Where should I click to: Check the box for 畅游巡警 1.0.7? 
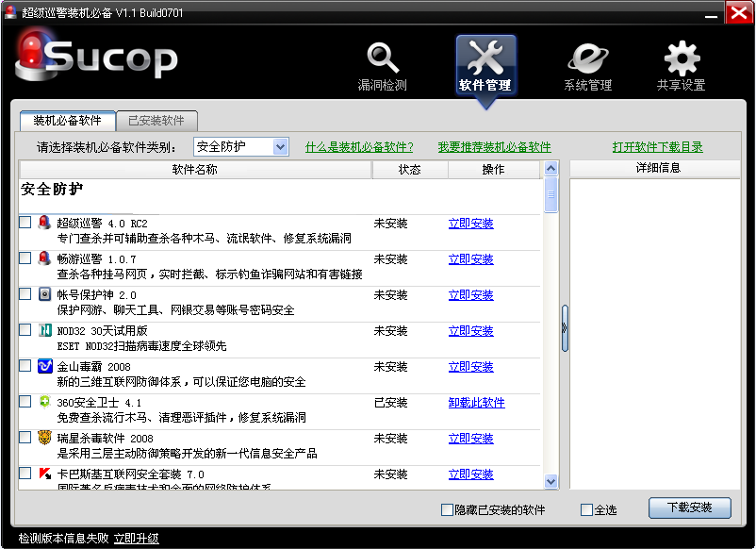tap(25, 258)
